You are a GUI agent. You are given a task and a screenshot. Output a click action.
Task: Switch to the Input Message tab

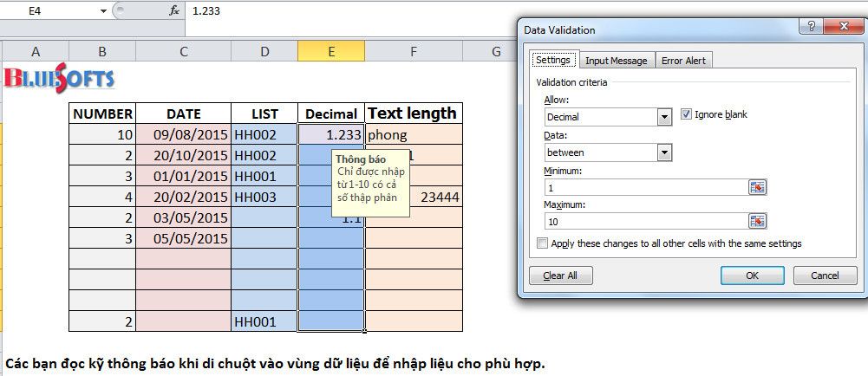[616, 61]
